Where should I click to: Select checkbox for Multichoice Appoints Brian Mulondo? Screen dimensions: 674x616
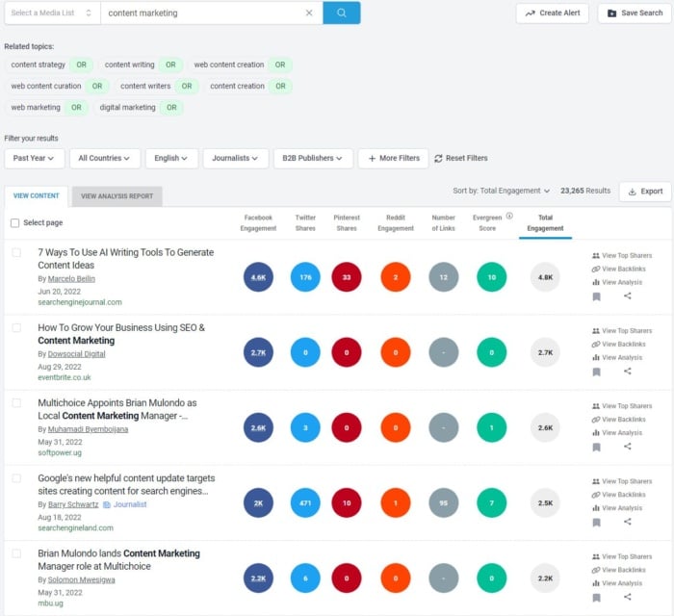coord(16,403)
